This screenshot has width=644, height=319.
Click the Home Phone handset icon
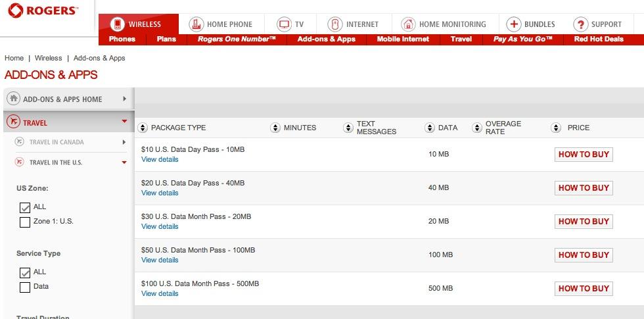click(x=196, y=24)
